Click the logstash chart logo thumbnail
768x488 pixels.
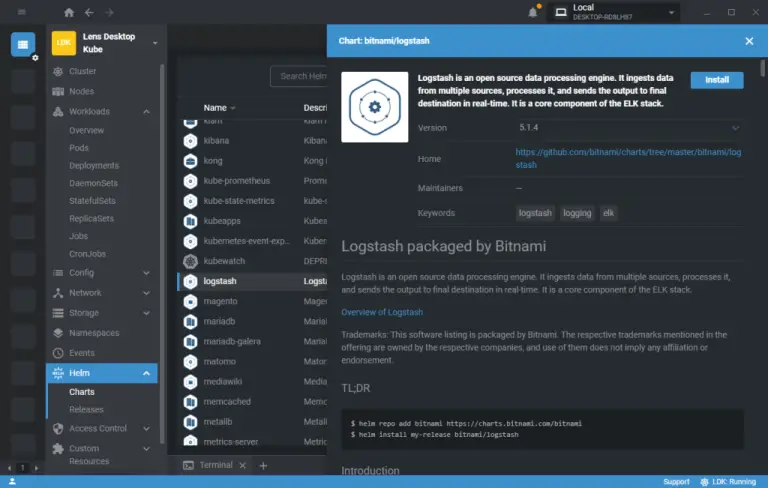(x=373, y=105)
